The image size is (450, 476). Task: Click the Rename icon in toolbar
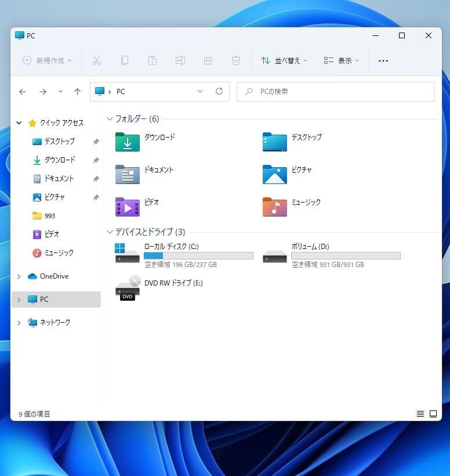[180, 60]
